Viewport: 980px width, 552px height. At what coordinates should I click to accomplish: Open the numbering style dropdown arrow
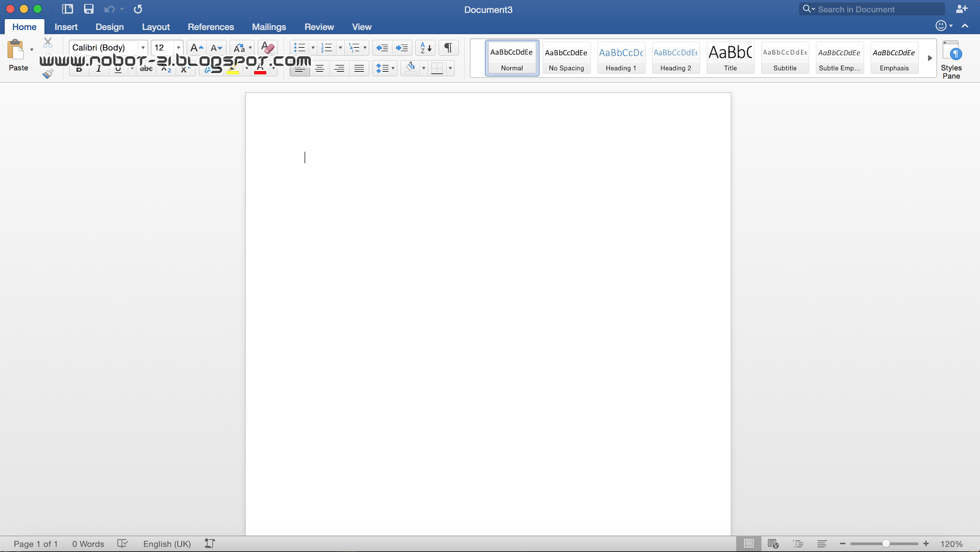pos(340,48)
